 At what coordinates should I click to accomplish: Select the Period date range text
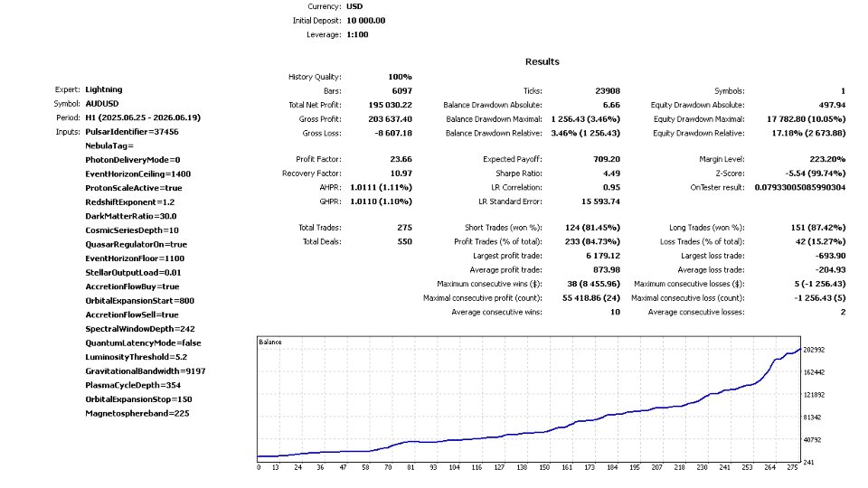(x=143, y=117)
